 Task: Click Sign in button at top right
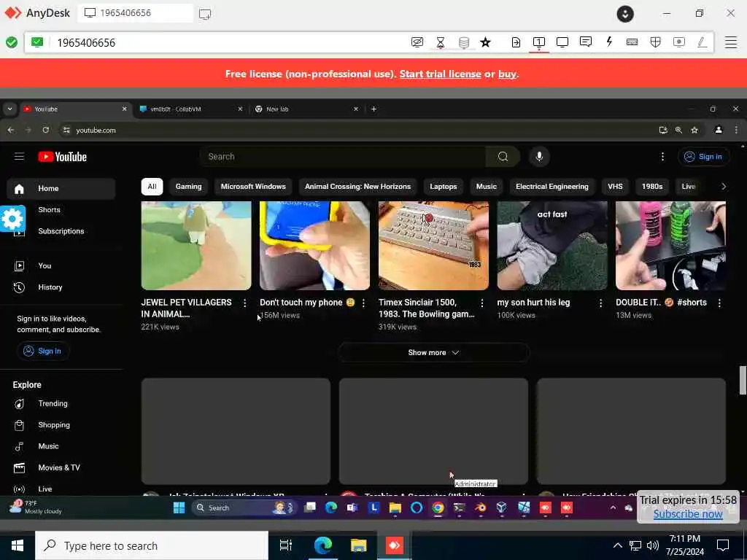[x=703, y=157]
